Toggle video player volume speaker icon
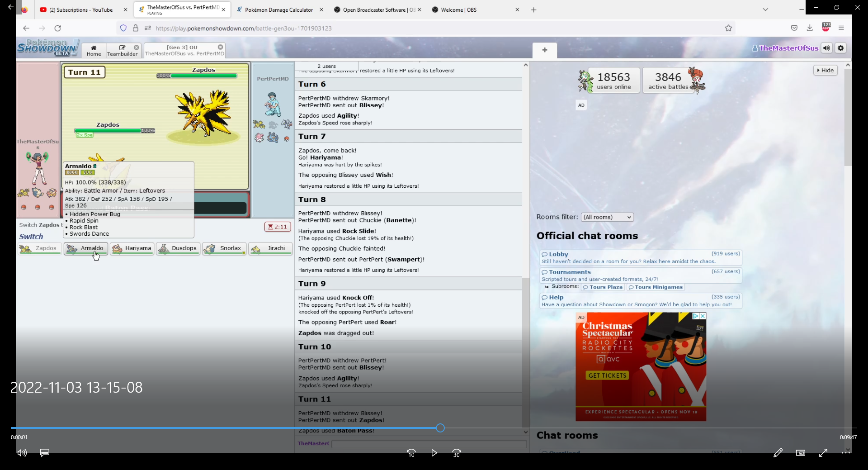Viewport: 868px width, 470px height. click(22, 453)
